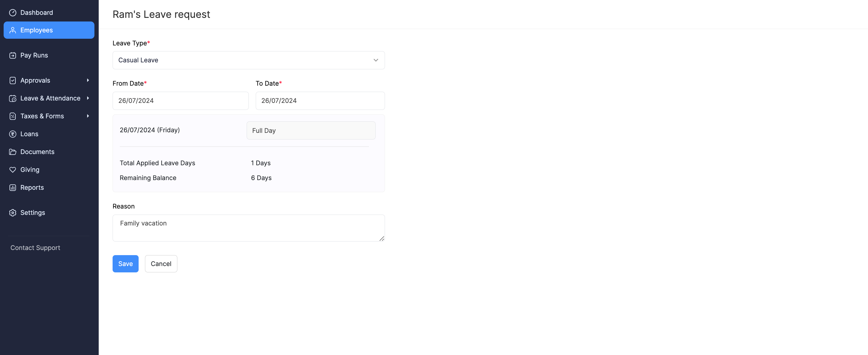
Task: Click the Contact Support link
Action: point(35,248)
